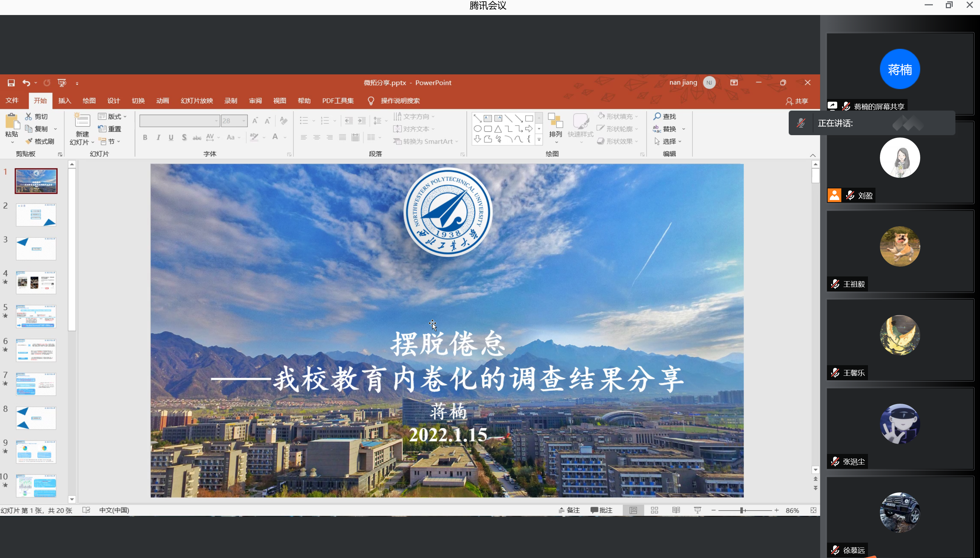Open slide sorter view in status bar
The height and width of the screenshot is (558, 980).
pyautogui.click(x=654, y=510)
